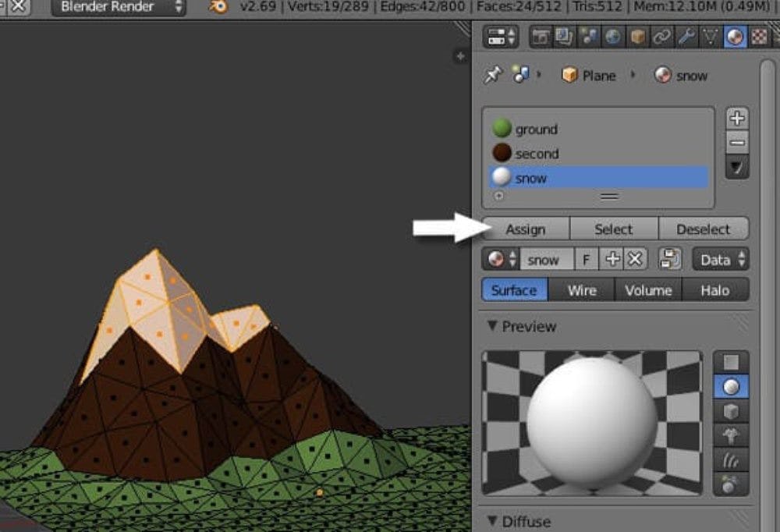Collapse the Preview panel

coord(492,326)
